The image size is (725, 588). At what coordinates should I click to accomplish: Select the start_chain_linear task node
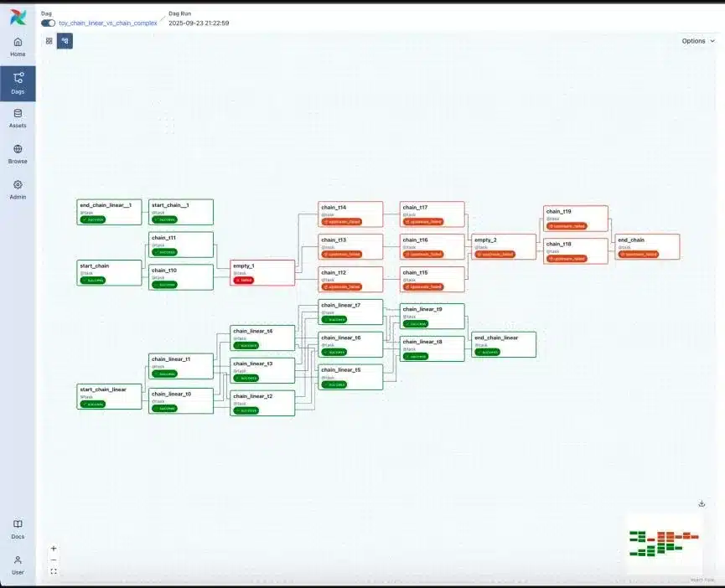coord(109,396)
